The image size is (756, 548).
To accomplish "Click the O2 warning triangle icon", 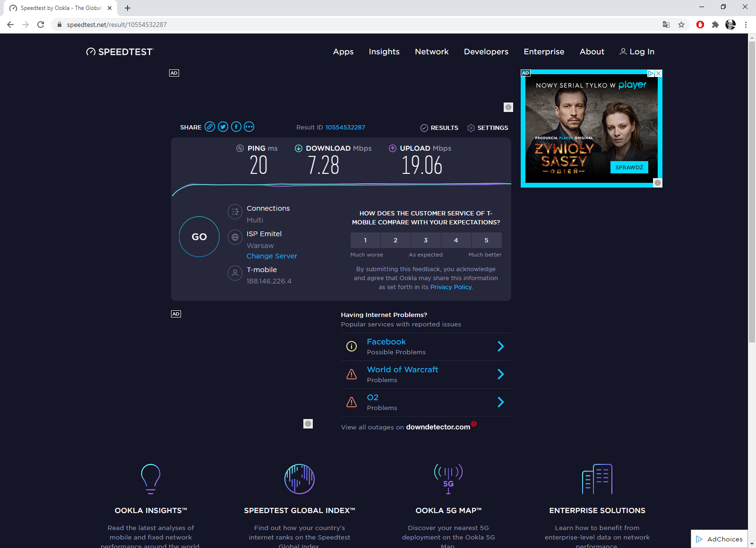I will pyautogui.click(x=352, y=402).
